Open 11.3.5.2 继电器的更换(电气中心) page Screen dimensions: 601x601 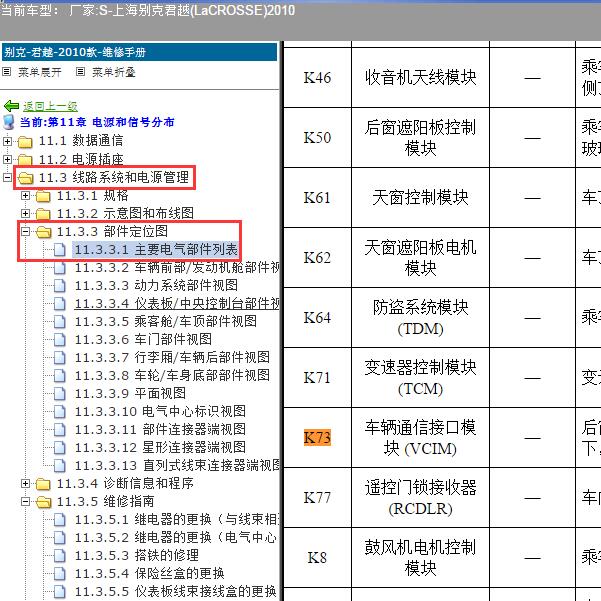(176, 537)
